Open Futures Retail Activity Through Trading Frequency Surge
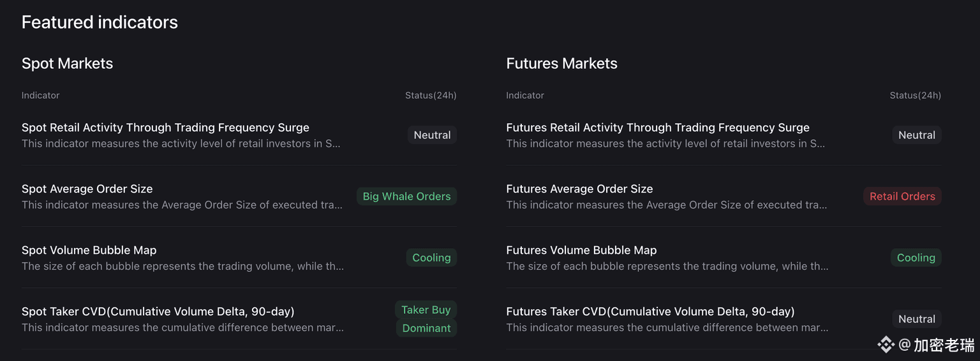The image size is (980, 361). pos(657,128)
